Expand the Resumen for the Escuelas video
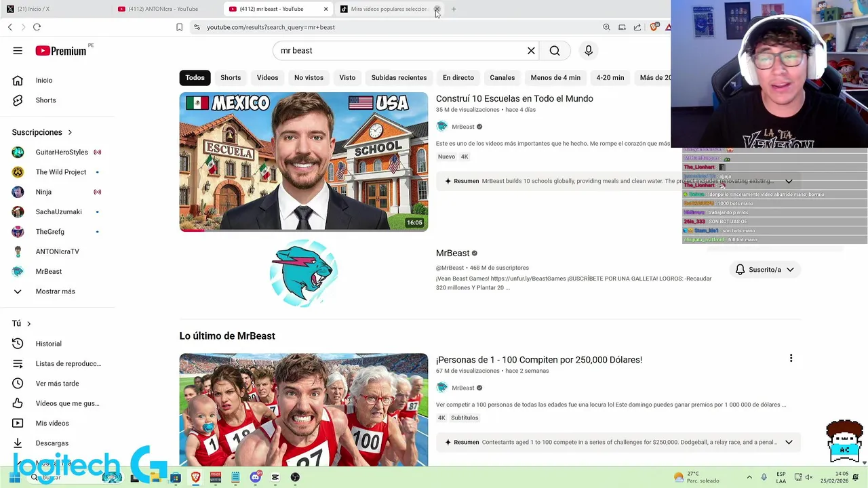This screenshot has height=488, width=868. coord(789,181)
